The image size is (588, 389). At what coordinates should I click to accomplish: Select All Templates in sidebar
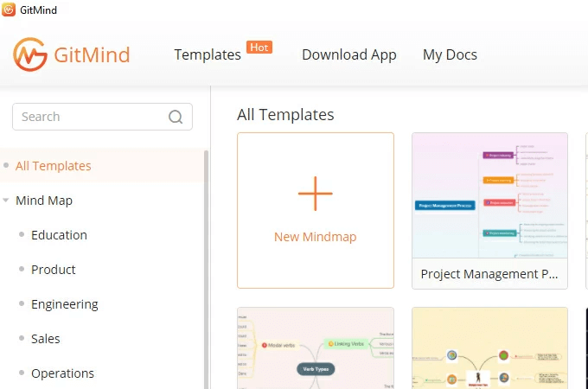click(x=54, y=166)
